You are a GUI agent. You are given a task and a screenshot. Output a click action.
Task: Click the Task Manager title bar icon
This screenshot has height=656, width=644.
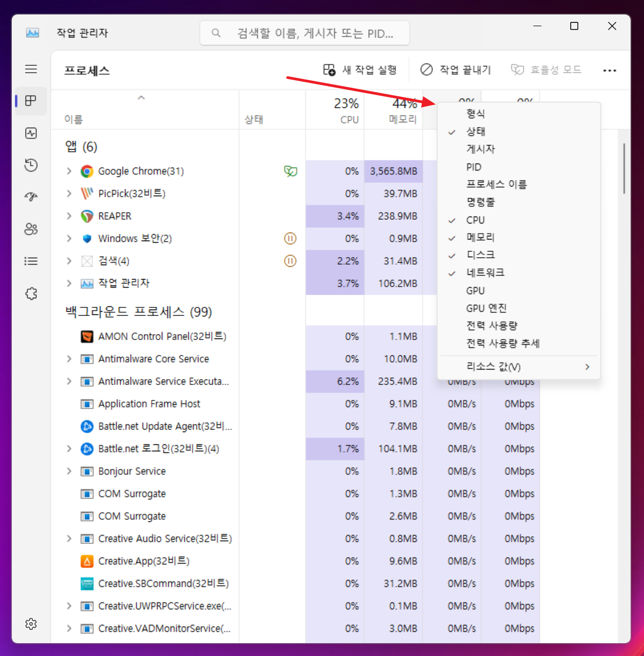point(33,33)
